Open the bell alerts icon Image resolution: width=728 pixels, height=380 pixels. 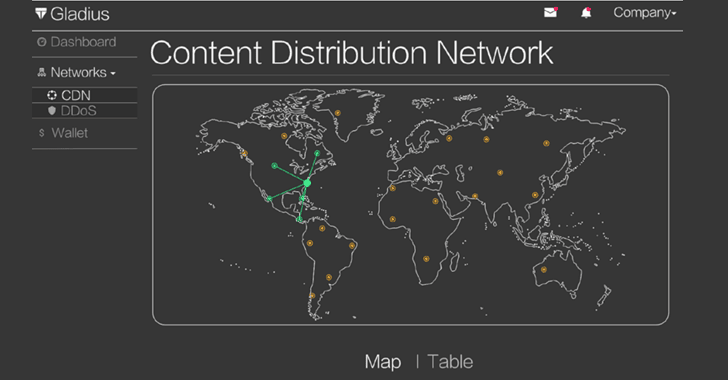[586, 13]
